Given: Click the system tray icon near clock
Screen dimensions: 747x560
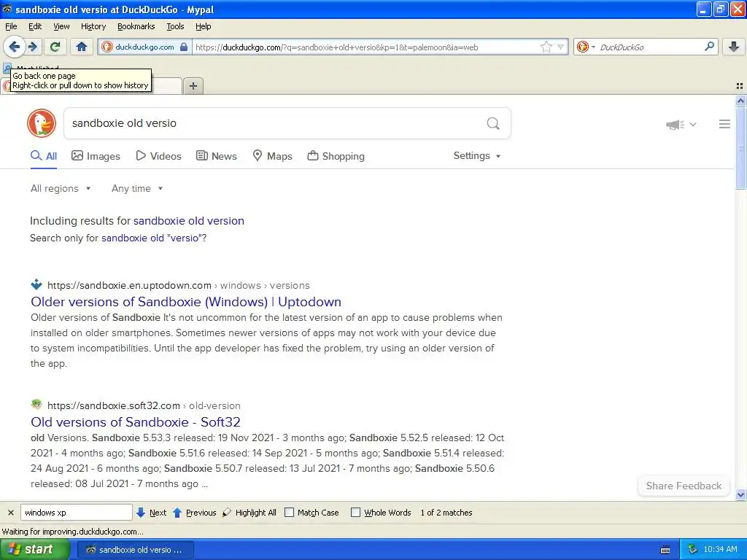Looking at the screenshot, I should click(x=693, y=550).
